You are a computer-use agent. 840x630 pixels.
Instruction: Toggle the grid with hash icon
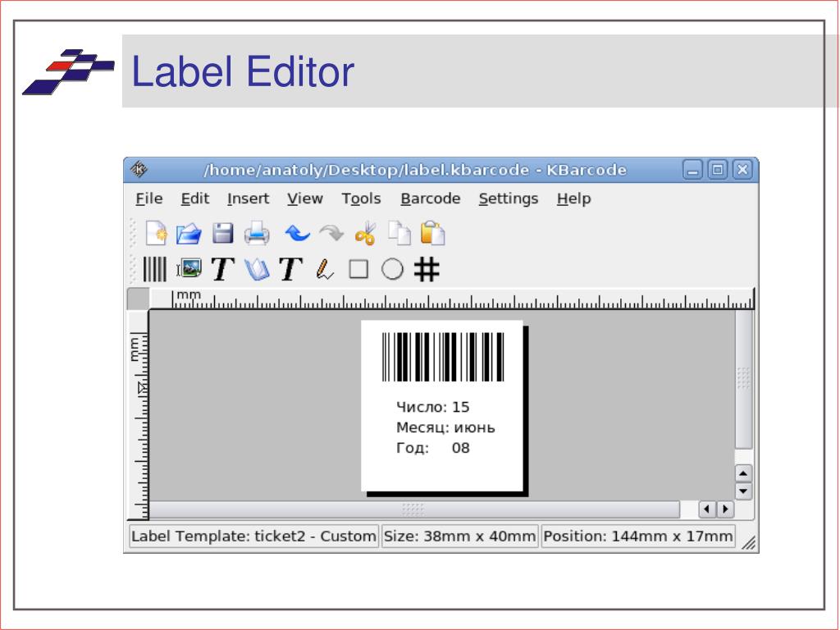tap(427, 269)
